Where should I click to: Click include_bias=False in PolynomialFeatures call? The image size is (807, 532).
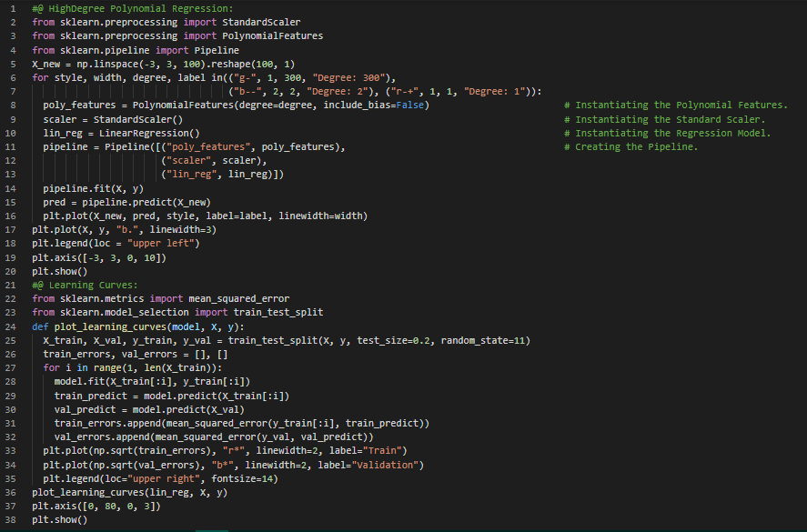378,105
